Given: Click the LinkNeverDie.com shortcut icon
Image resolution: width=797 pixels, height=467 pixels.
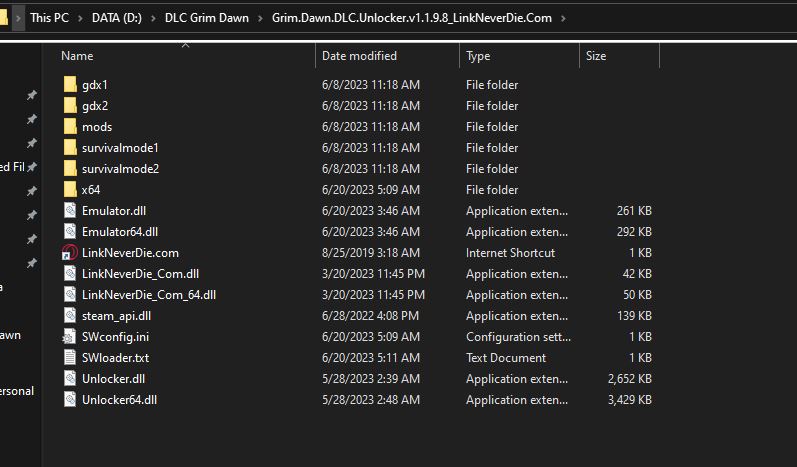Looking at the screenshot, I should [x=70, y=253].
